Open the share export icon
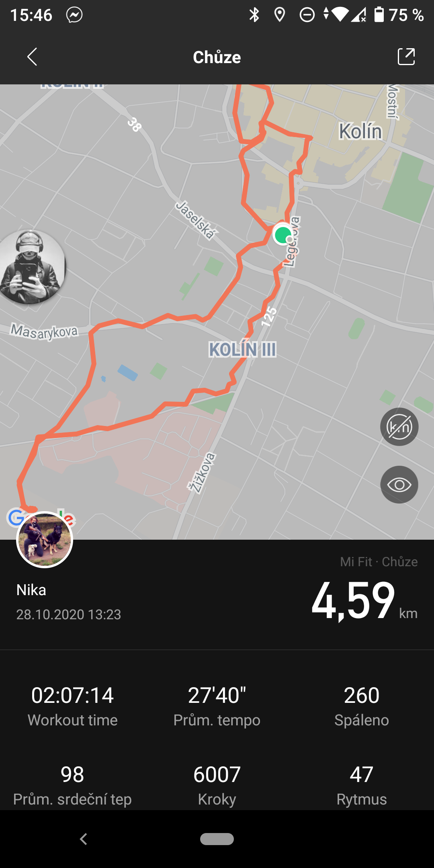 click(x=406, y=57)
